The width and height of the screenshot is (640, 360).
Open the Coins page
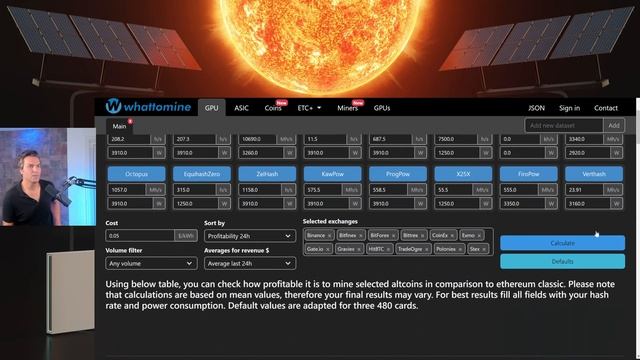273,108
